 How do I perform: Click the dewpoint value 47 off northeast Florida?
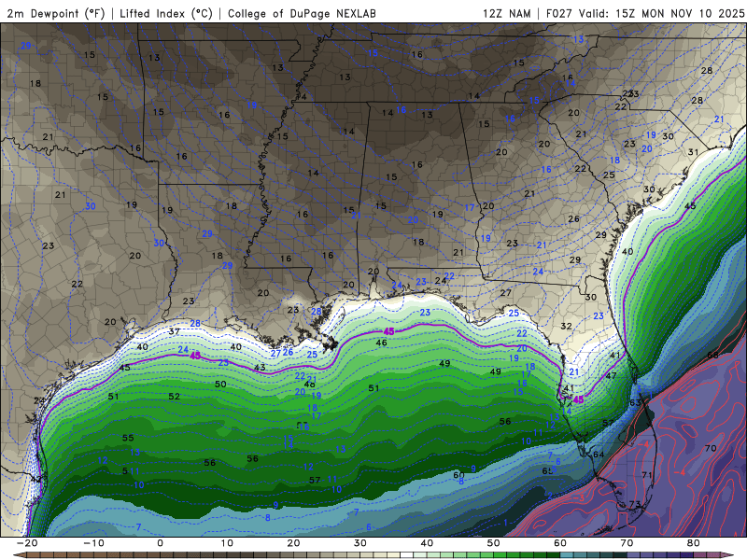click(611, 376)
